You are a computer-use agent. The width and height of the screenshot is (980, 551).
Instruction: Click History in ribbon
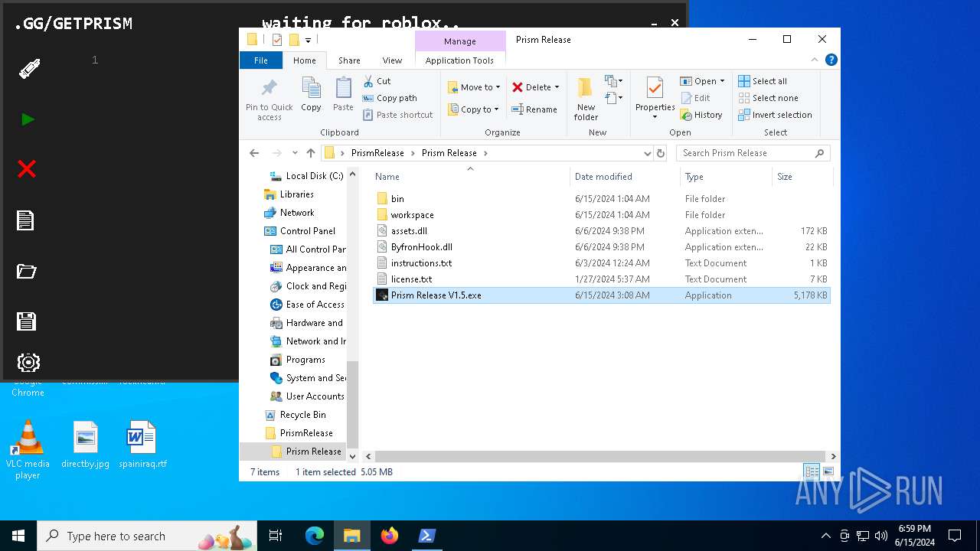tap(701, 115)
